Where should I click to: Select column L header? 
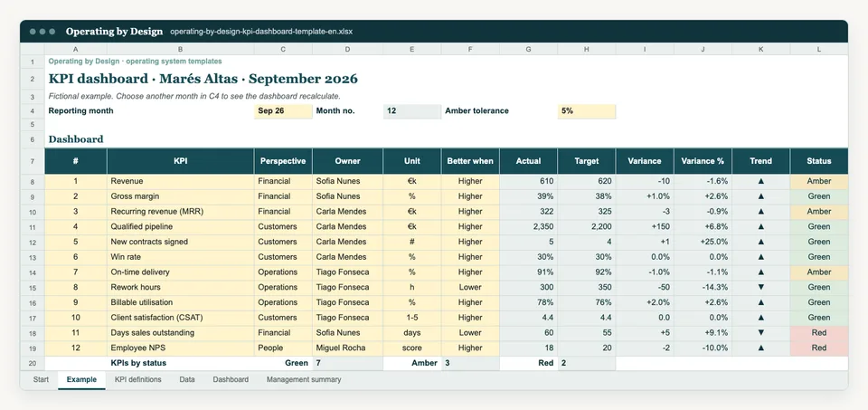[819, 49]
